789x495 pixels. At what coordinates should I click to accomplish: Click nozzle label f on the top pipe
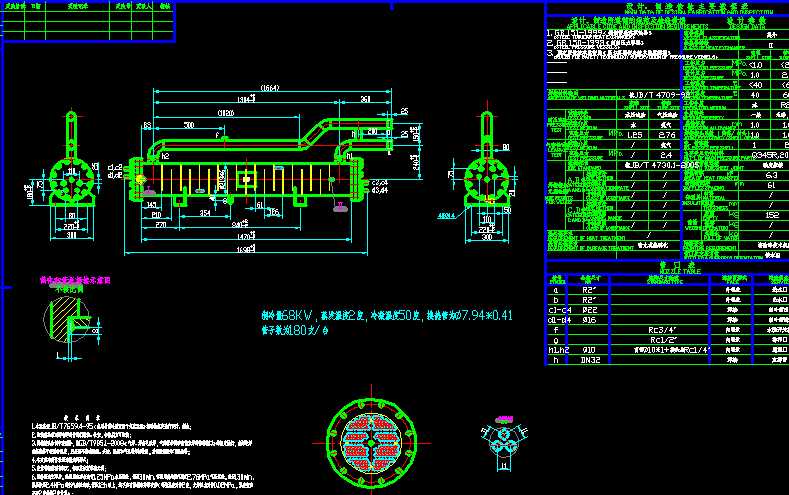[x=217, y=135]
